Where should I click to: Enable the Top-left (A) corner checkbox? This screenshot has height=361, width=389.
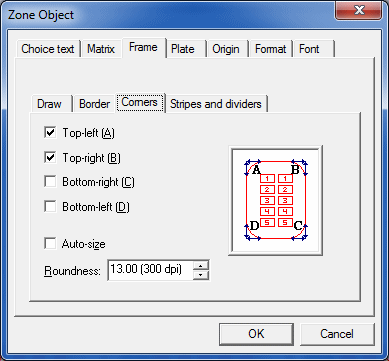(x=50, y=133)
